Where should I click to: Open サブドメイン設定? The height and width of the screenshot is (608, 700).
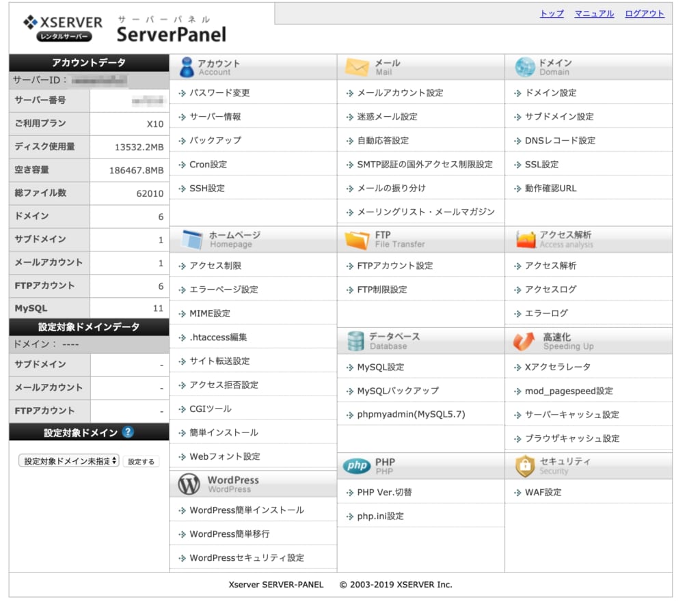tap(559, 117)
